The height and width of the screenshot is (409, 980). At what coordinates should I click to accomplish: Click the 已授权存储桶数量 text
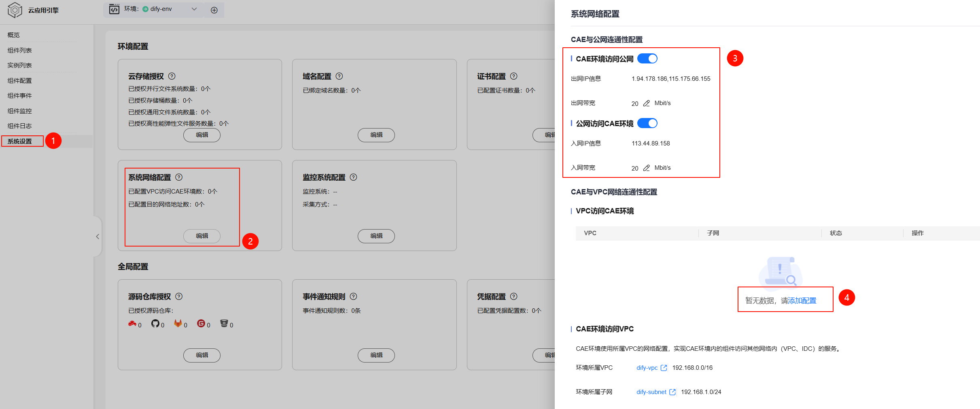160,101
